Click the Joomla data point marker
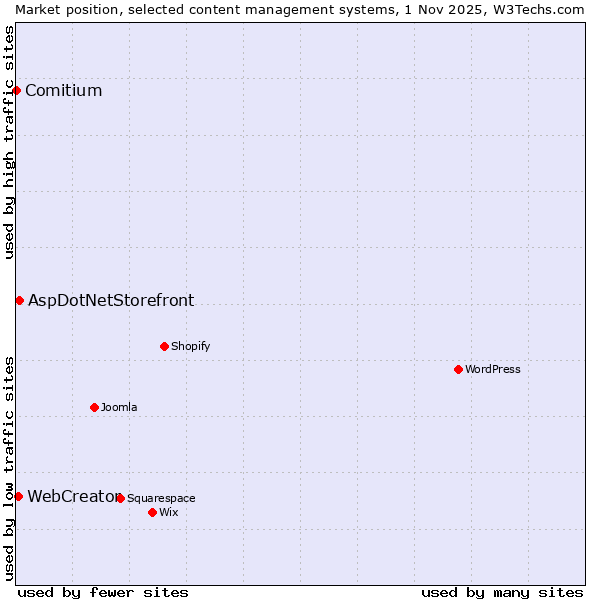600x600 pixels. (x=94, y=407)
